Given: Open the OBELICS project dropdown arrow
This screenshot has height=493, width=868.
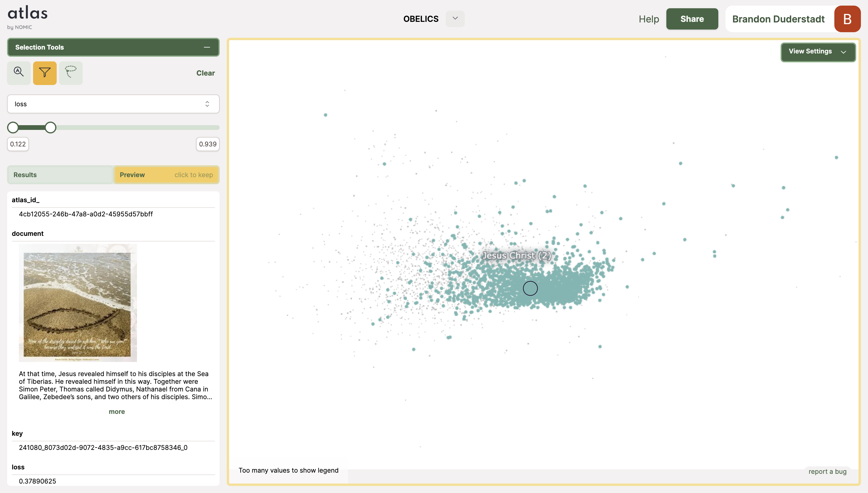Looking at the screenshot, I should [455, 19].
